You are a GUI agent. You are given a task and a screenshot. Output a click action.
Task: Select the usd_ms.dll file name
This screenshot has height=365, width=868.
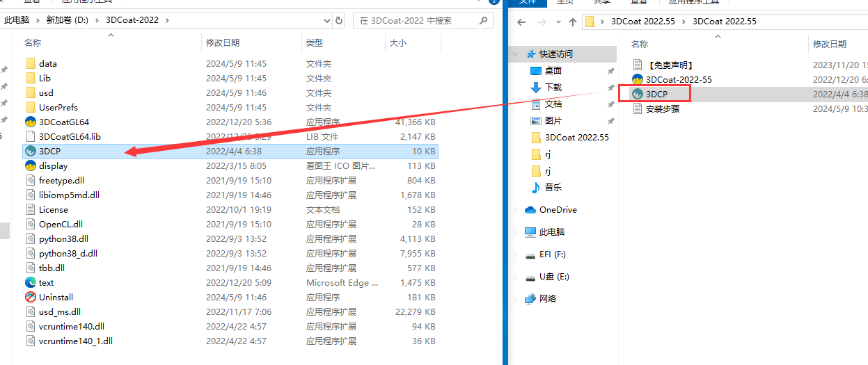pos(60,311)
